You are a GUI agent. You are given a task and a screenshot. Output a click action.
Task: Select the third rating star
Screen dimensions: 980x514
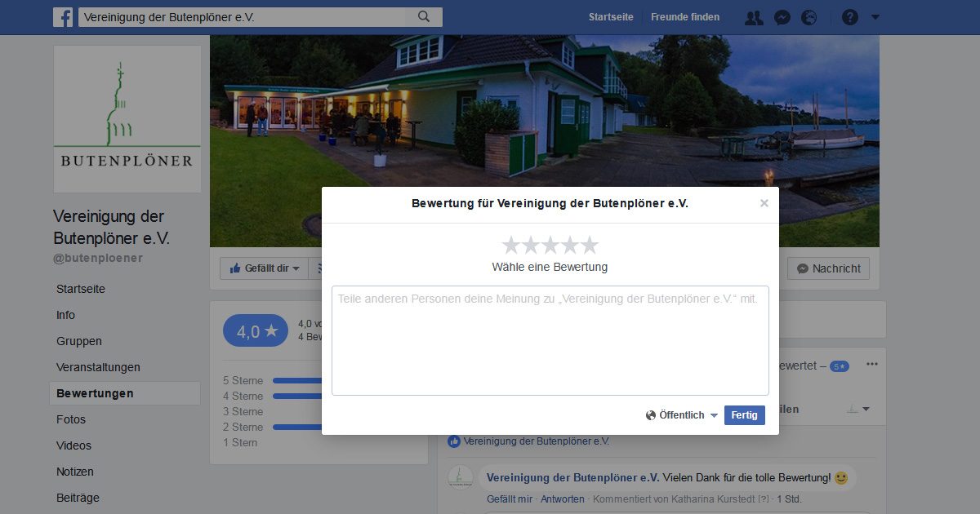click(550, 245)
